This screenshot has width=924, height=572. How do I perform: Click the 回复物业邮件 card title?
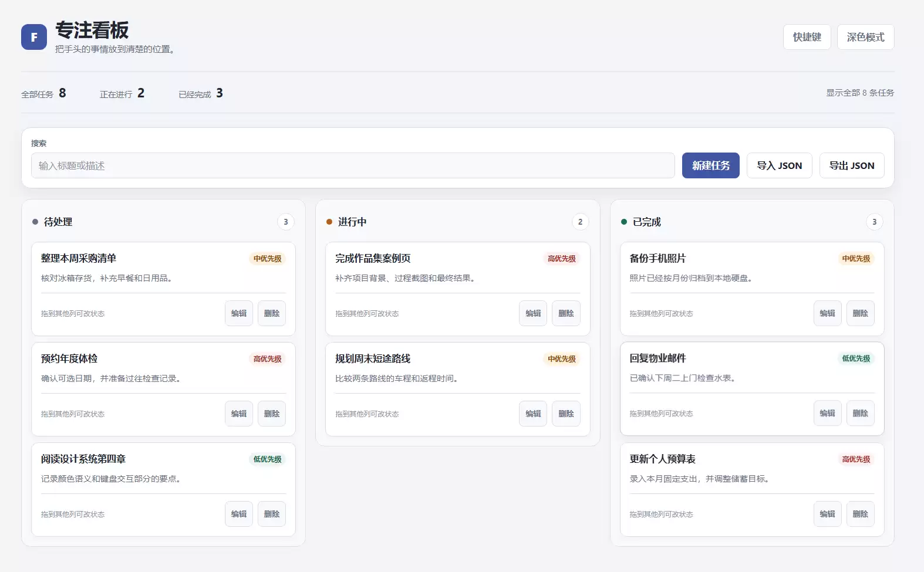point(657,358)
